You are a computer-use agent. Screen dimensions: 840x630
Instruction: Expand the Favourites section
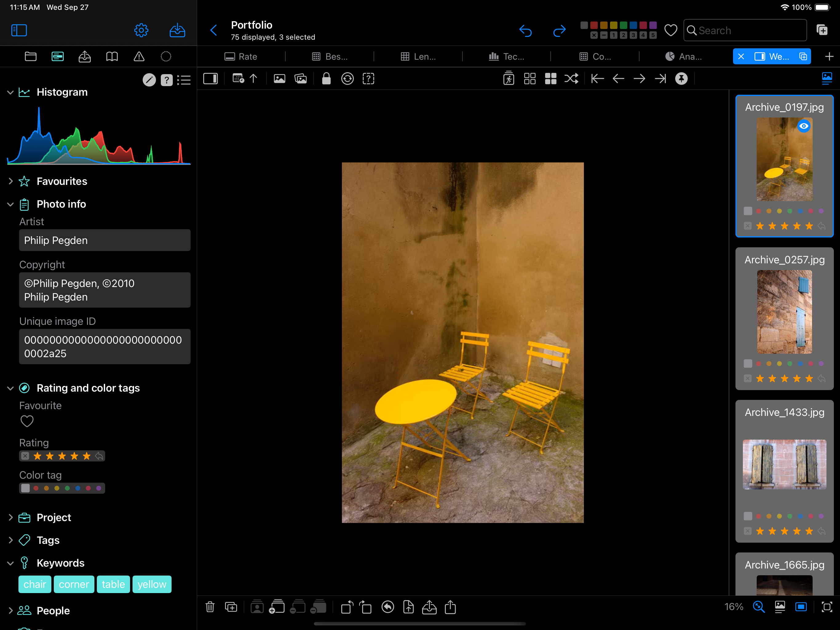coord(11,181)
